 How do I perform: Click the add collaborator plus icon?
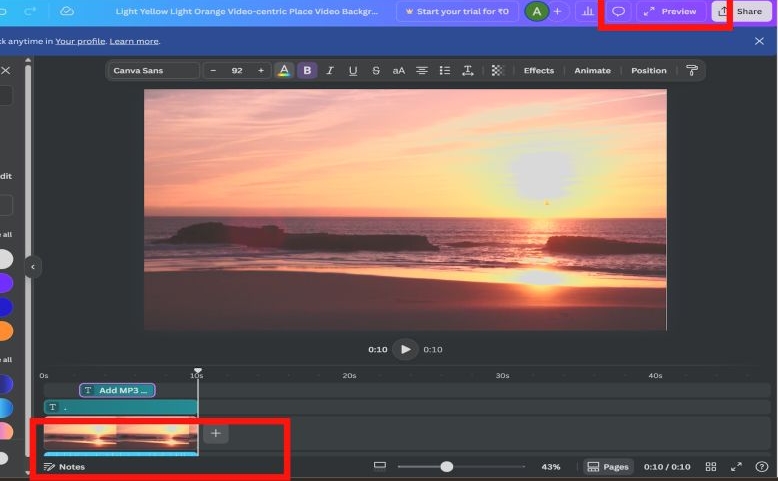(557, 11)
